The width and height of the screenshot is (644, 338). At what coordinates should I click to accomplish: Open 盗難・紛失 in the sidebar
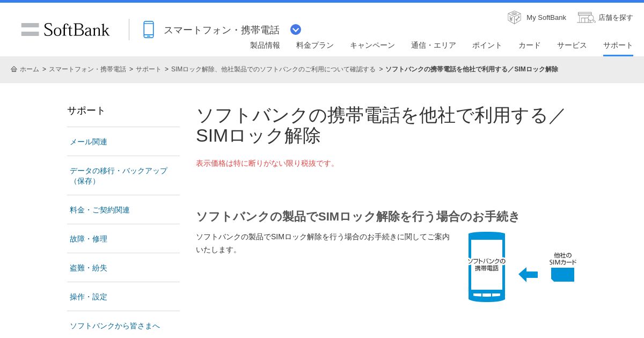click(89, 268)
